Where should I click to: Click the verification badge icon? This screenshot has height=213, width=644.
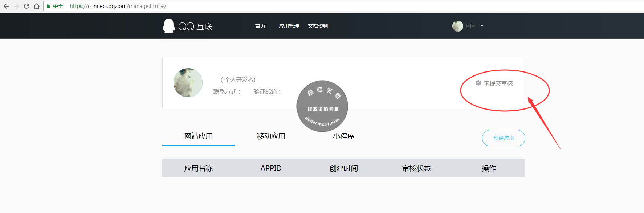pos(478,83)
